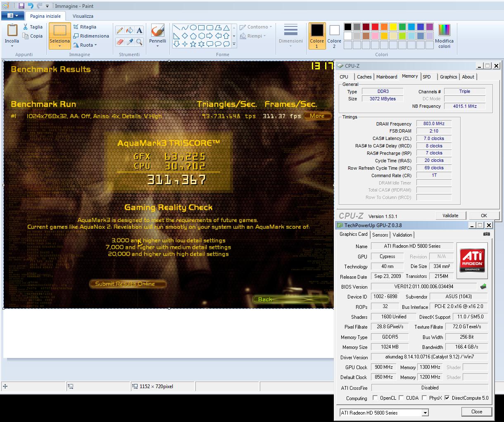
Task: Click the Ridimensiona resize tool
Action: (x=91, y=36)
